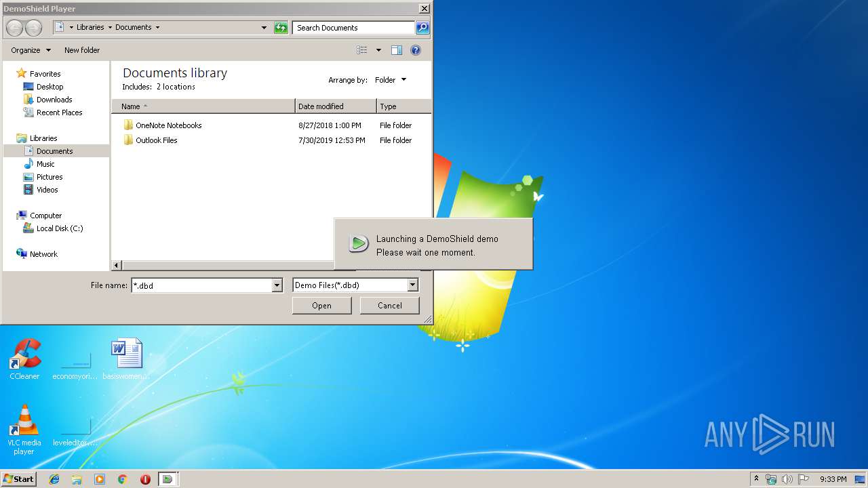The height and width of the screenshot is (488, 868).
Task: Click the search magnifier icon
Action: click(422, 28)
